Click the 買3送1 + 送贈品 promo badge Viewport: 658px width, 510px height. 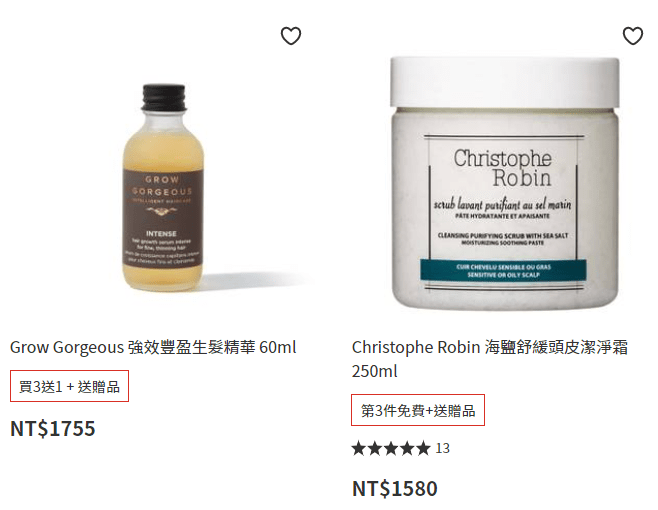69,386
